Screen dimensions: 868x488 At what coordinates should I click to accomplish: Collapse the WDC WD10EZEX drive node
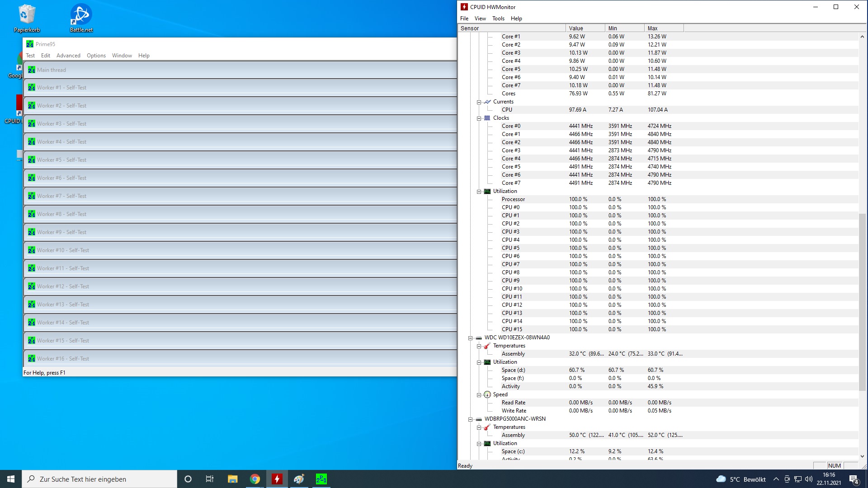(x=470, y=338)
